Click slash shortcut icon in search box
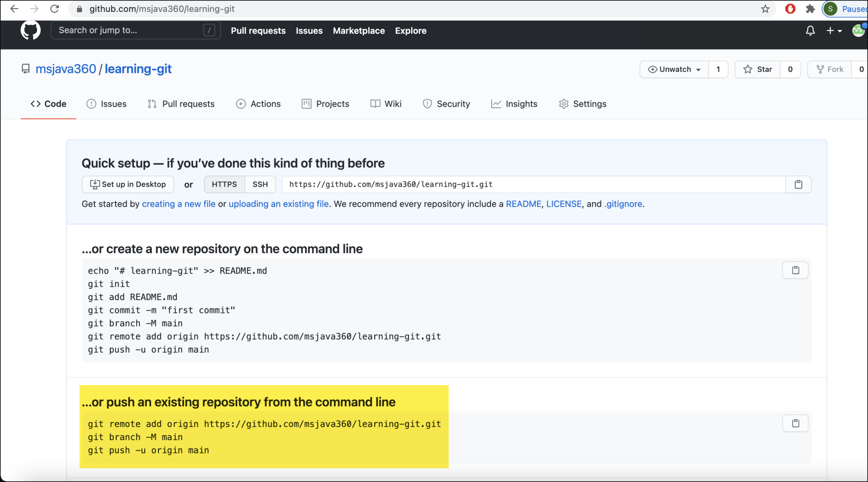The height and width of the screenshot is (482, 868). (x=209, y=30)
